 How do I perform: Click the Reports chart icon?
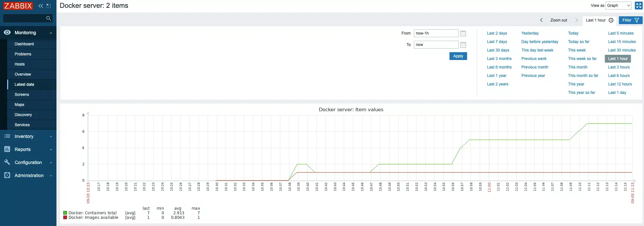click(7, 149)
